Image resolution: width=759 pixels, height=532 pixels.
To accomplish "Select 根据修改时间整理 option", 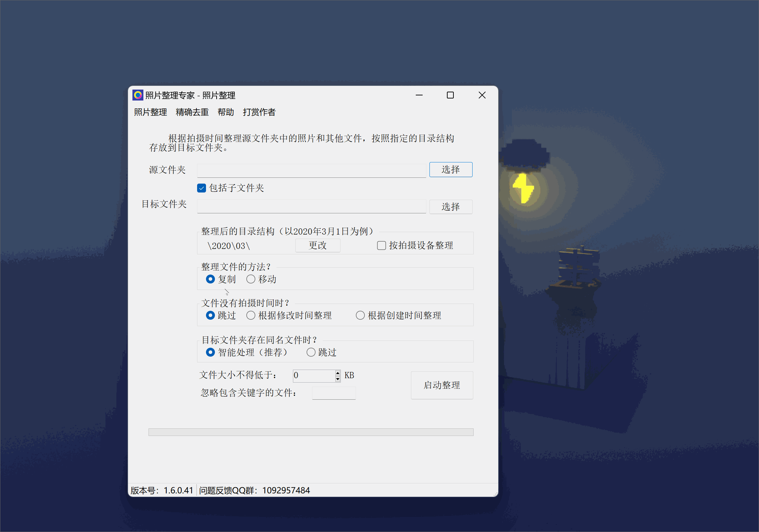I will [252, 315].
